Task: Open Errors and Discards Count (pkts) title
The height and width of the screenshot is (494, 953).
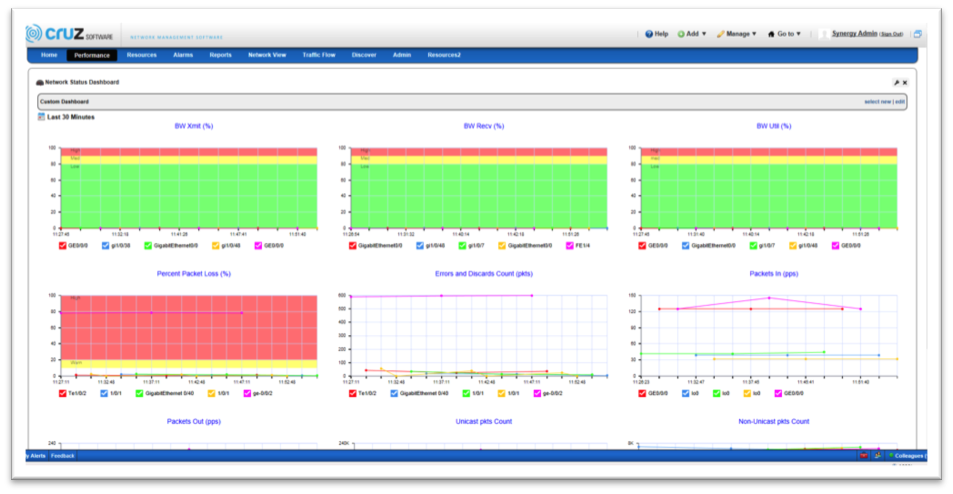Action: (484, 273)
